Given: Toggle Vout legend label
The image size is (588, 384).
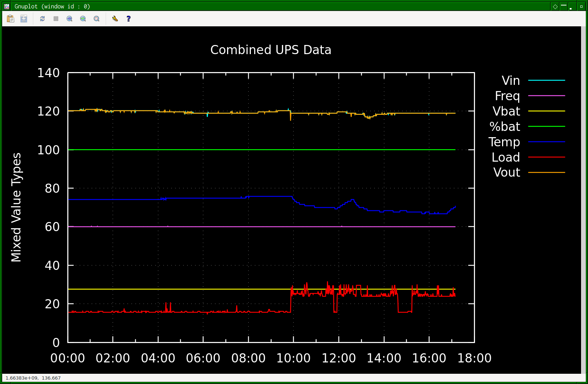Looking at the screenshot, I should pos(506,172).
